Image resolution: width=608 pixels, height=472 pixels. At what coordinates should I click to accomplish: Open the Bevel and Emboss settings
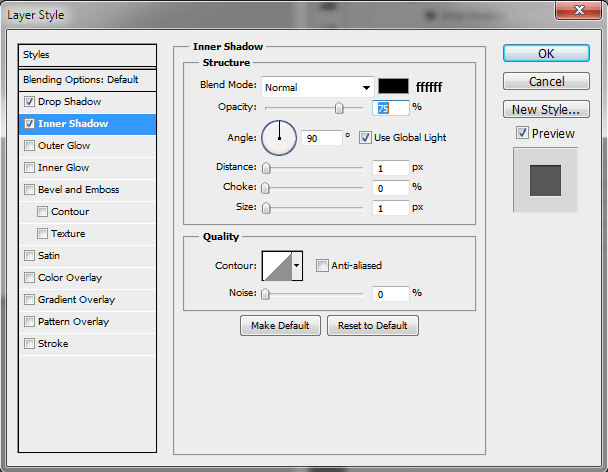point(78,190)
